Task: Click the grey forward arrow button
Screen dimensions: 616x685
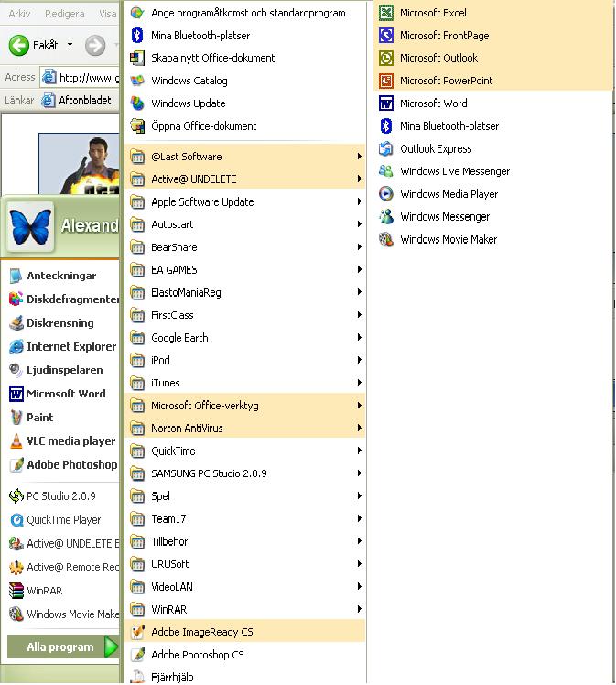Action: pos(95,46)
